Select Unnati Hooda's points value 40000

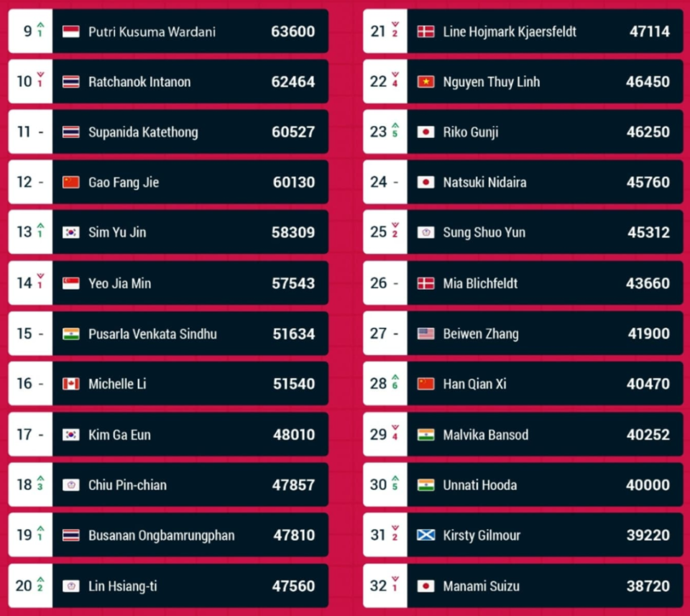pyautogui.click(x=648, y=485)
